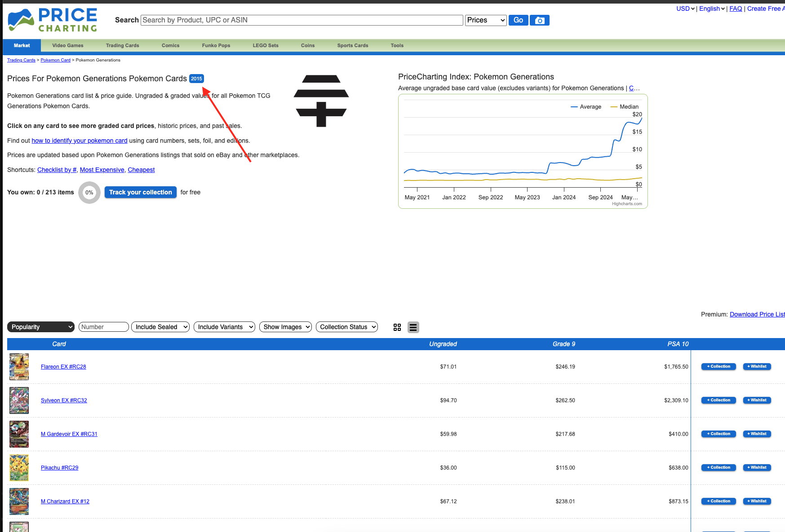Screen dimensions: 785x532
Task: Focus the product search input field
Action: [x=302, y=20]
